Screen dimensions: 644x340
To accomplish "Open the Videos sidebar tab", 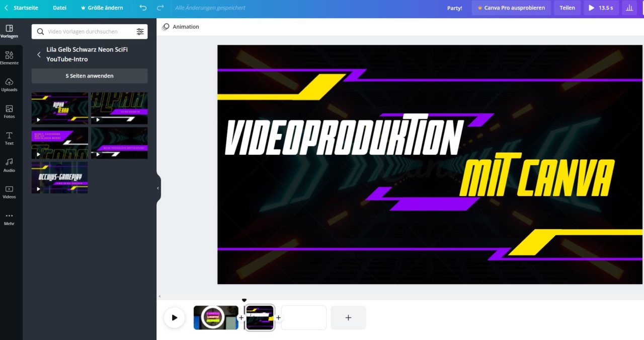I will [x=9, y=192].
